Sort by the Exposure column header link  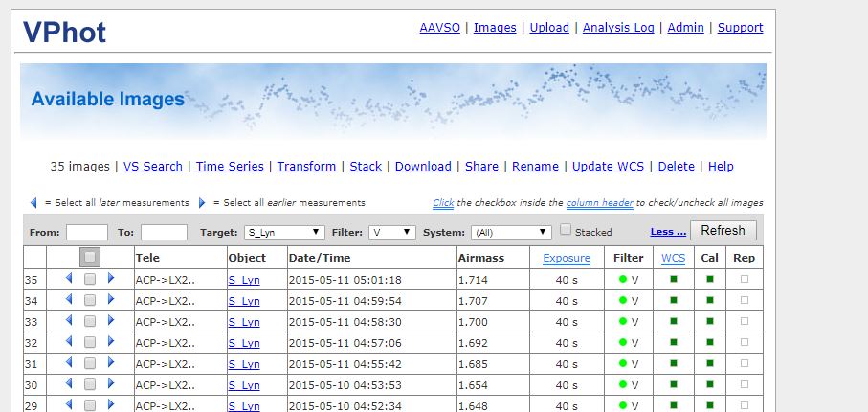pos(567,258)
